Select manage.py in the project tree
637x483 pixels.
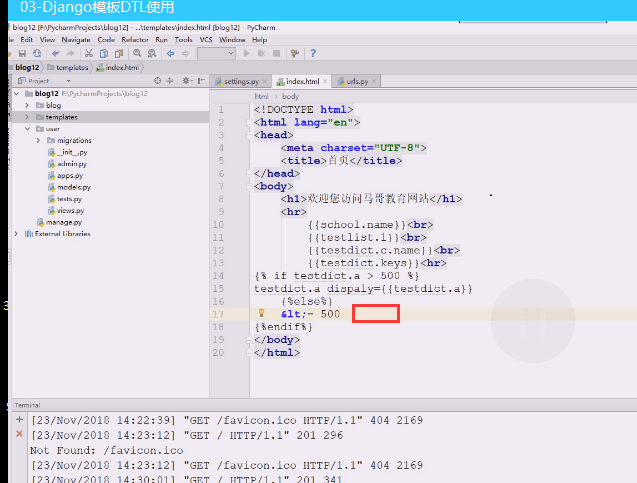(59, 223)
